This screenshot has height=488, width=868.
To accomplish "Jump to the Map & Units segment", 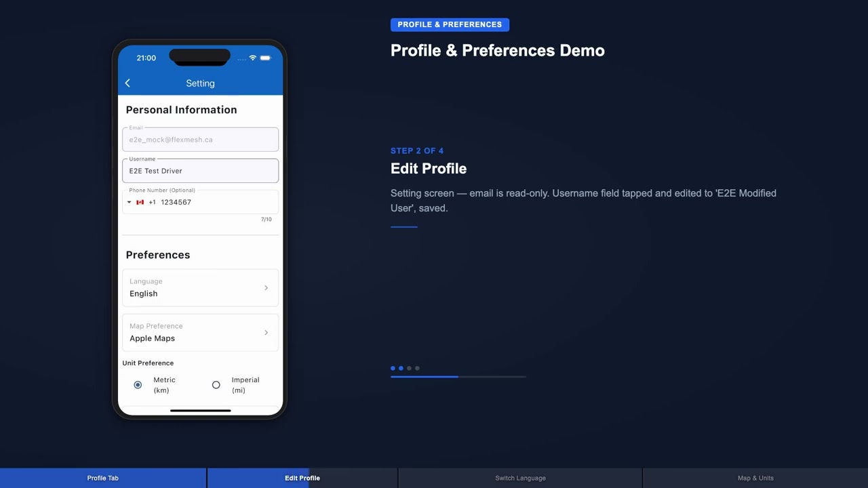I will point(755,478).
